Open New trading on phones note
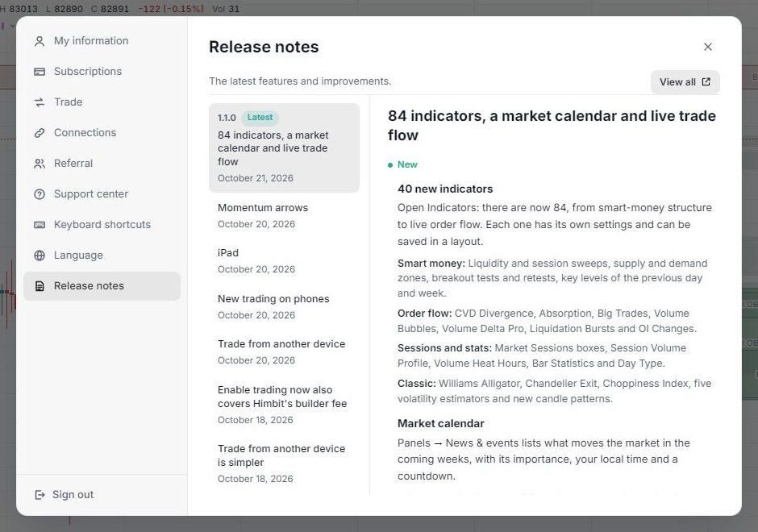 pyautogui.click(x=284, y=307)
